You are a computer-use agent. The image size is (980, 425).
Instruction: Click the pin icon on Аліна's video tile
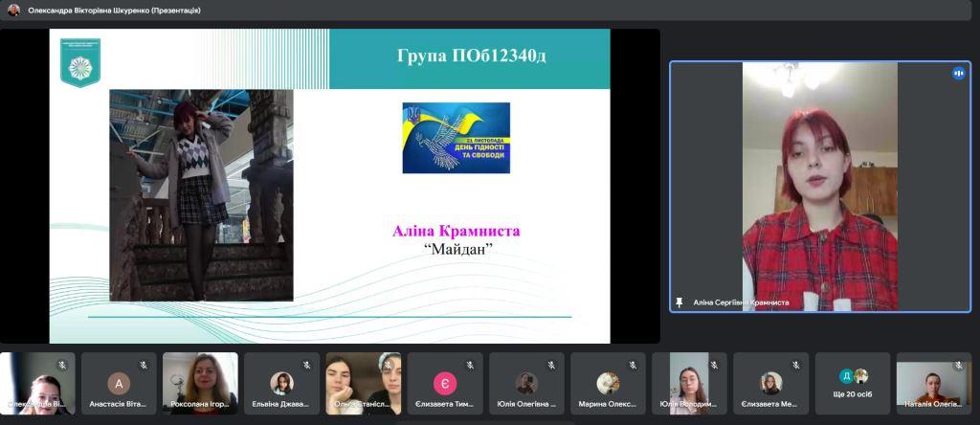click(x=679, y=302)
